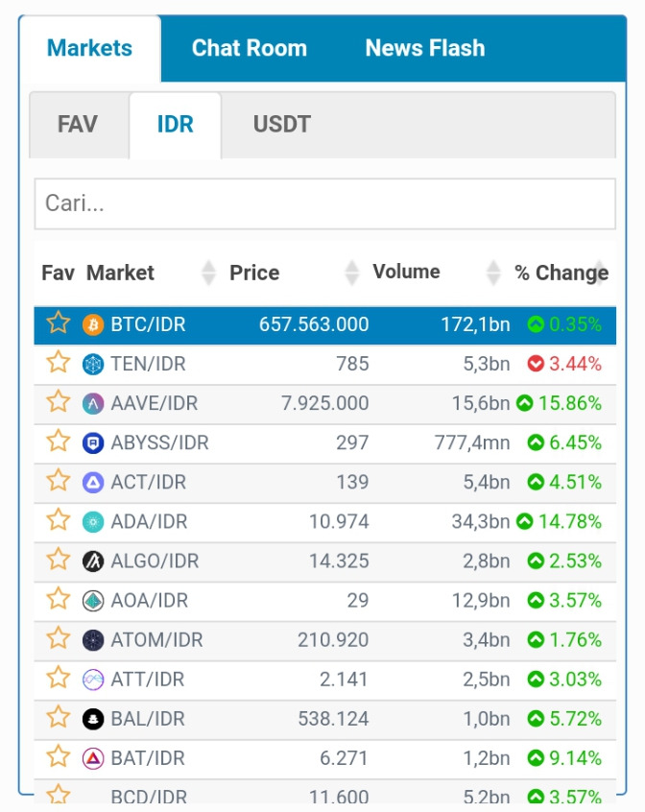Viewport: 645px width, 812px height.
Task: Sort markets by the Market column arrows
Action: (x=208, y=273)
